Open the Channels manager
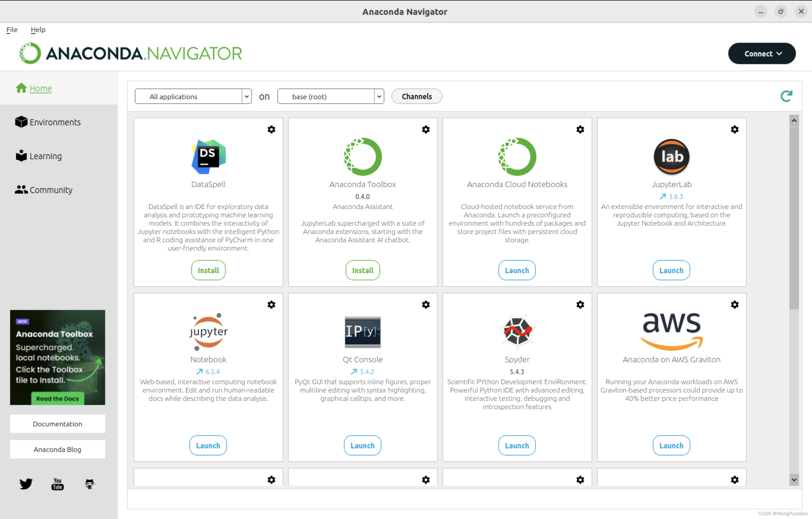The height and width of the screenshot is (519, 812). (x=417, y=96)
